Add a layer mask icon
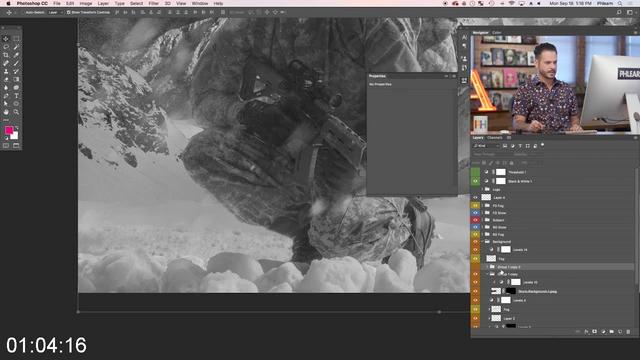Screen dimensions: 640x360 tap(595, 332)
